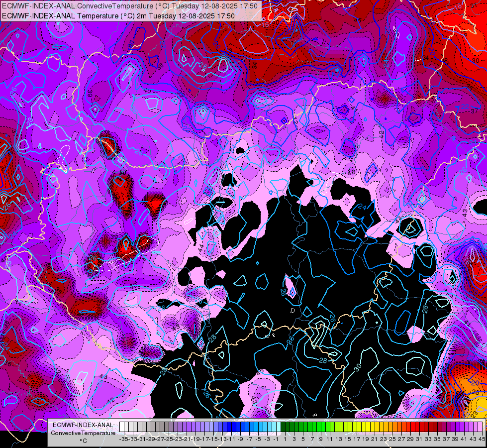Click the '-9' legend scale value
The height and width of the screenshot is (448, 487).
pyautogui.click(x=240, y=439)
